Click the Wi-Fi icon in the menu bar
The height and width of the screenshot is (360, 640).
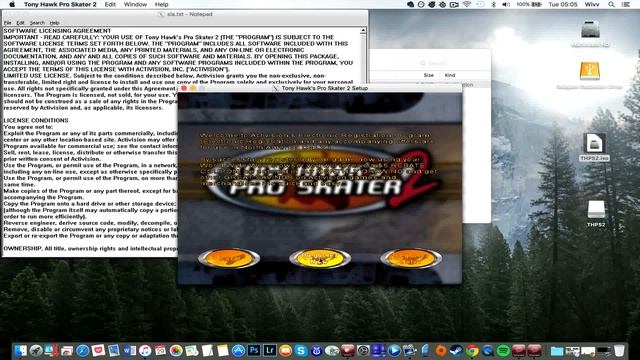467,4
